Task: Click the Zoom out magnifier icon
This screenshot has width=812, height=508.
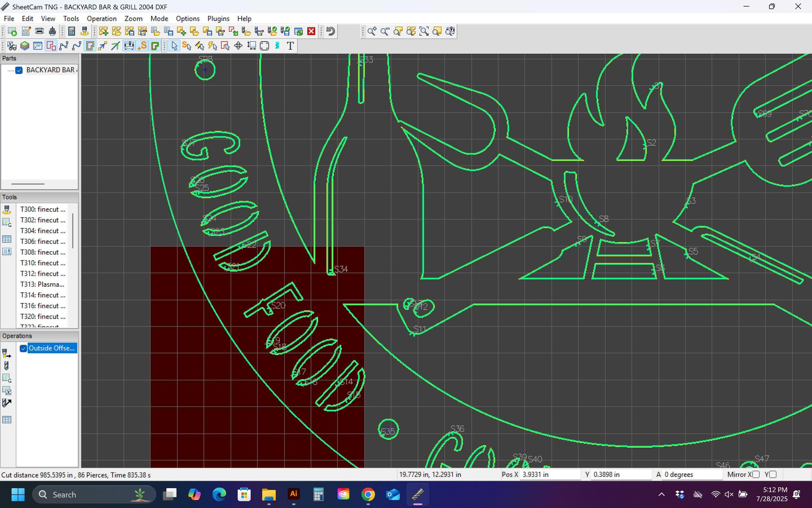Action: tap(385, 31)
